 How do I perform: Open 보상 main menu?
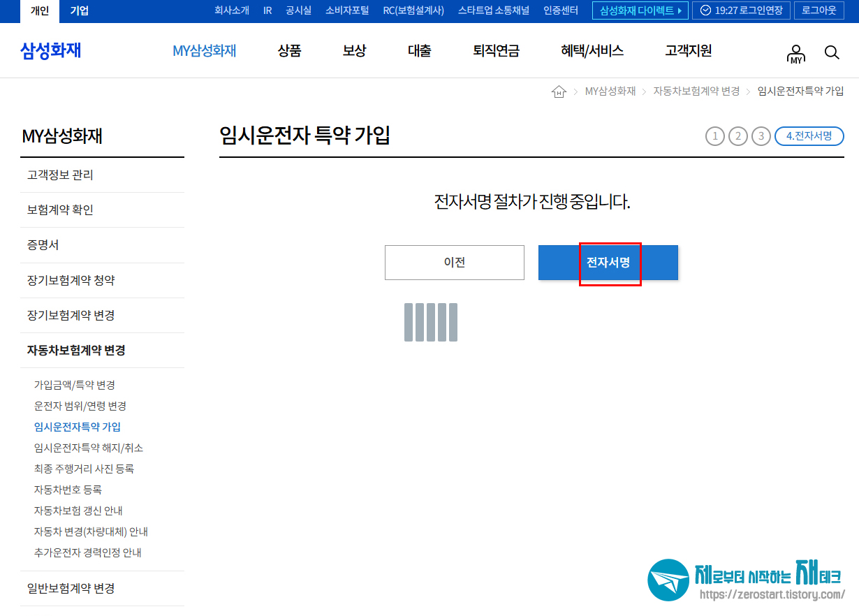pyautogui.click(x=354, y=50)
